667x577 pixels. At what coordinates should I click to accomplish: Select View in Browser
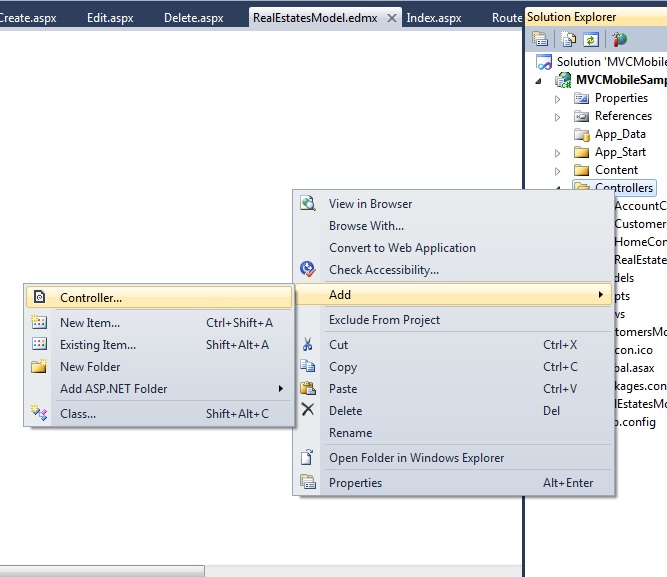pos(453,204)
